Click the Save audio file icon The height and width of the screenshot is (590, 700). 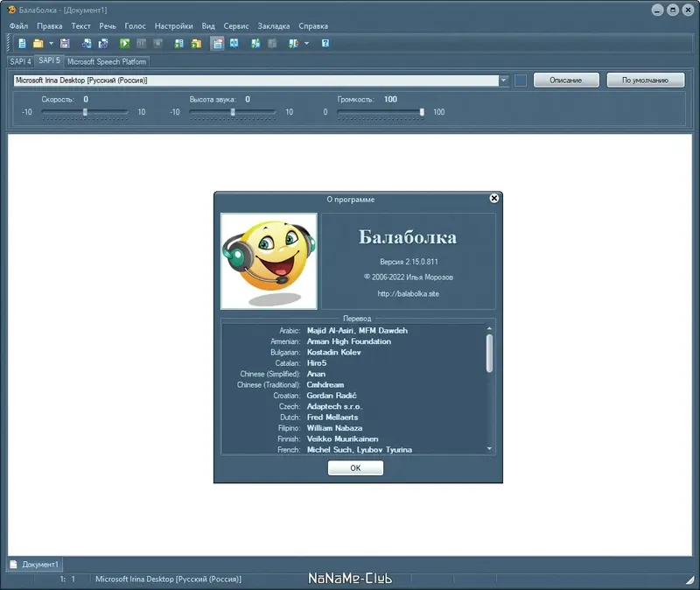click(x=87, y=43)
